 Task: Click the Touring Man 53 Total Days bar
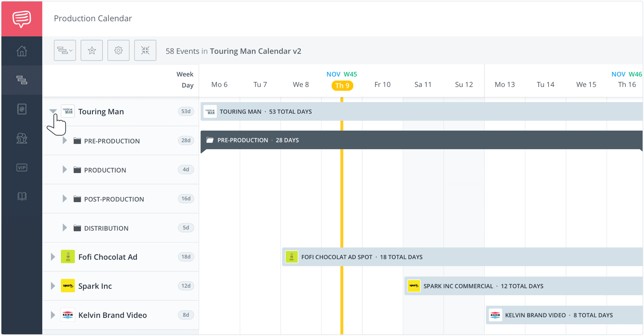[x=422, y=111]
